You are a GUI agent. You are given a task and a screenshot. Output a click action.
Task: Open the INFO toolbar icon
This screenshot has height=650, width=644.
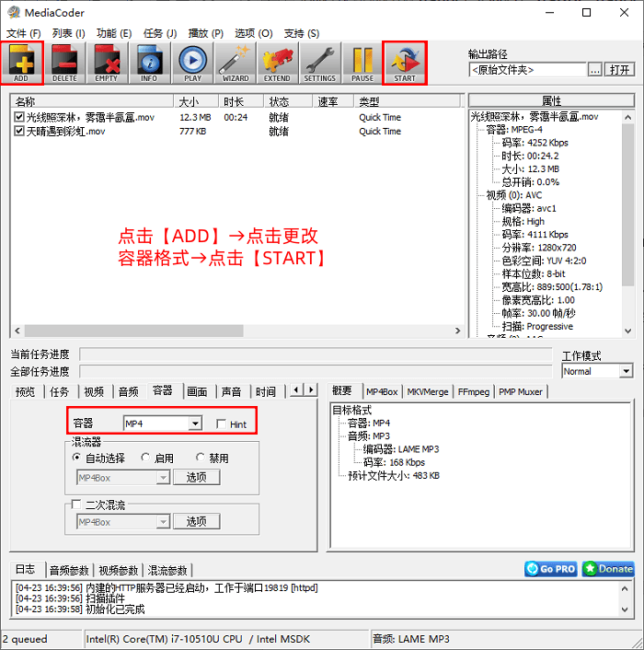click(150, 63)
